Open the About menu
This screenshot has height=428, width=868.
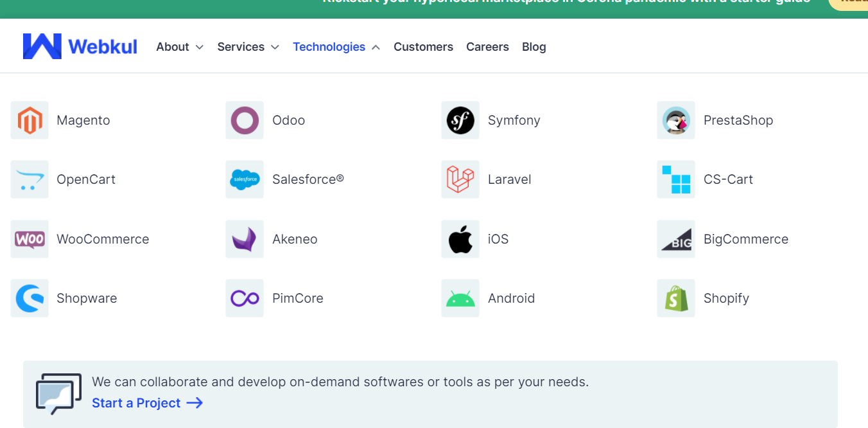173,47
